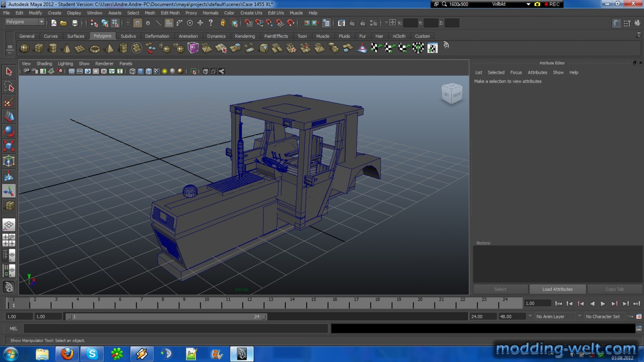The width and height of the screenshot is (644, 362).
Task: Open the No Anim Layer dropdown arrow
Action: (530, 316)
